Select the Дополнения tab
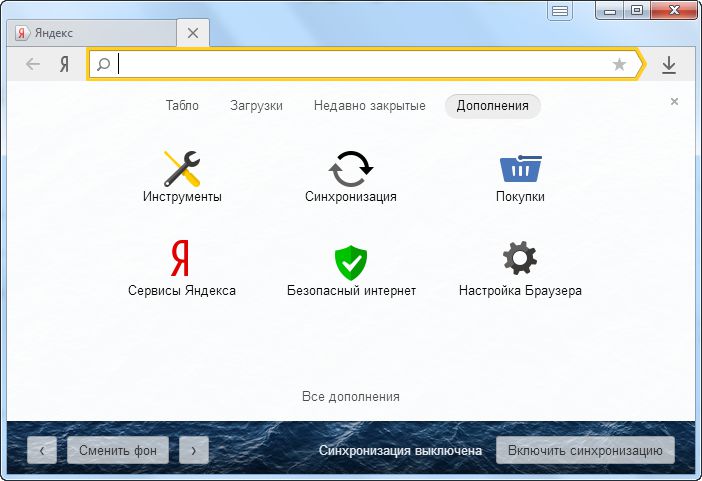This screenshot has height=481, width=702. (492, 106)
